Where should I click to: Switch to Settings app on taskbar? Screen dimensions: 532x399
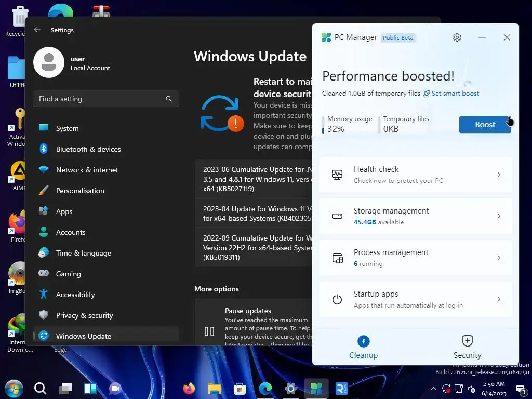pyautogui.click(x=291, y=388)
